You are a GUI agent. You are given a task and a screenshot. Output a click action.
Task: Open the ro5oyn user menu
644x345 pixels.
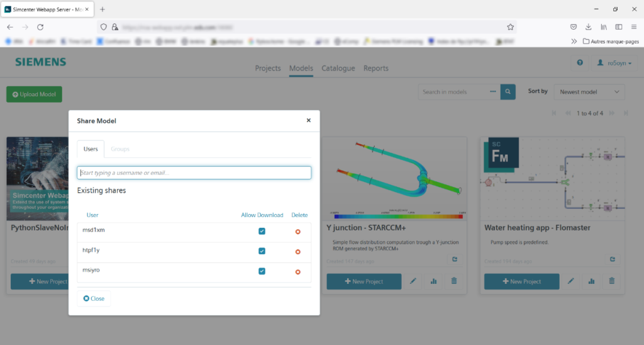tap(614, 63)
